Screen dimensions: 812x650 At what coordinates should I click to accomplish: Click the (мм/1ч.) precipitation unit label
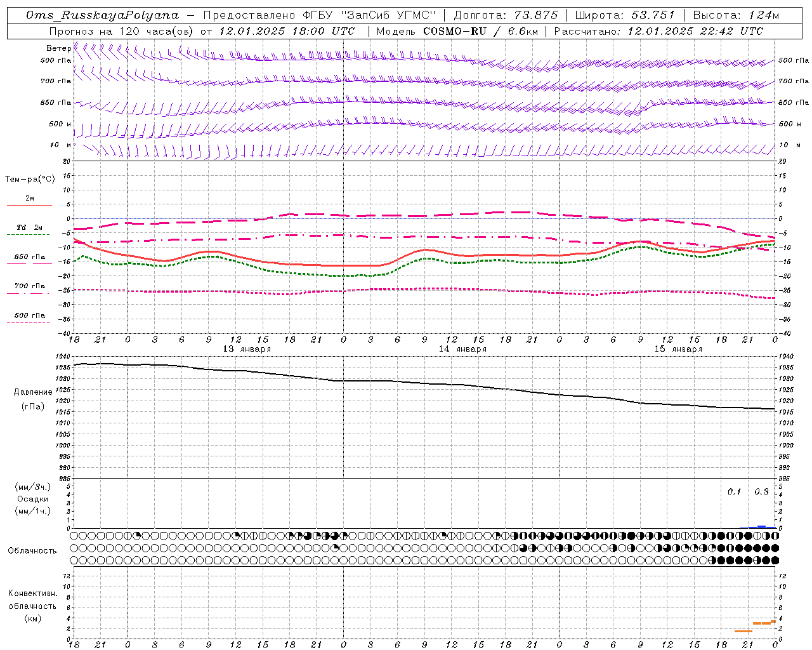[33, 511]
